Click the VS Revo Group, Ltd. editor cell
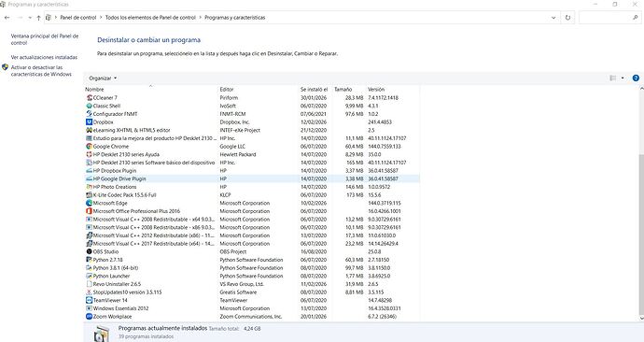Viewport: 644px width, 342px height. (x=242, y=284)
